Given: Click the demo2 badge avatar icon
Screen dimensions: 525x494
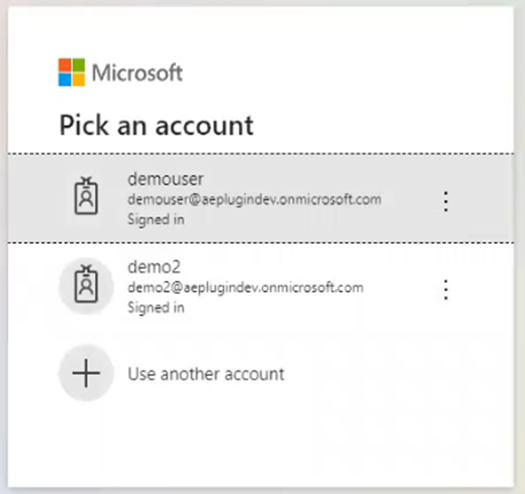Looking at the screenshot, I should 86,284.
